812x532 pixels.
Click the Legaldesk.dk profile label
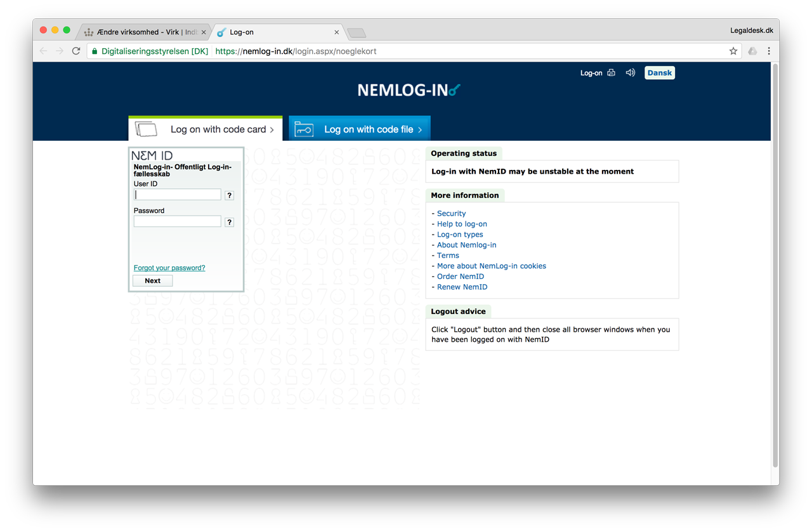(752, 30)
